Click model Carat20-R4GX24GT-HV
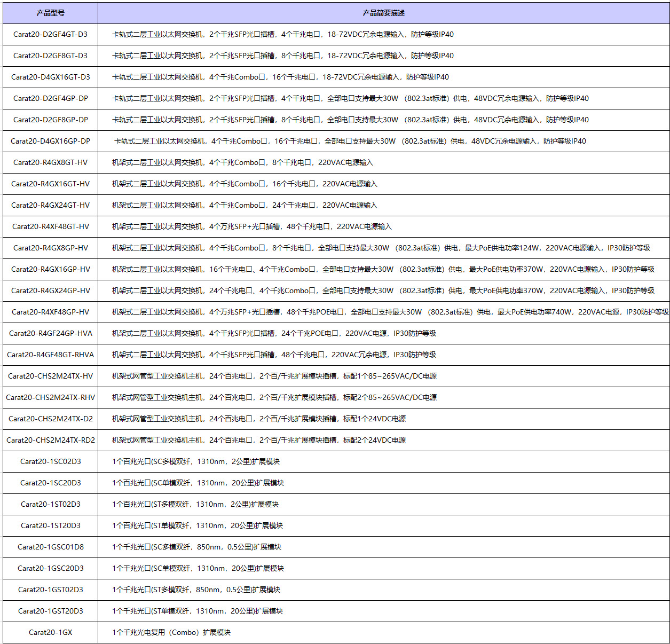This screenshot has width=670, height=644. click(51, 205)
